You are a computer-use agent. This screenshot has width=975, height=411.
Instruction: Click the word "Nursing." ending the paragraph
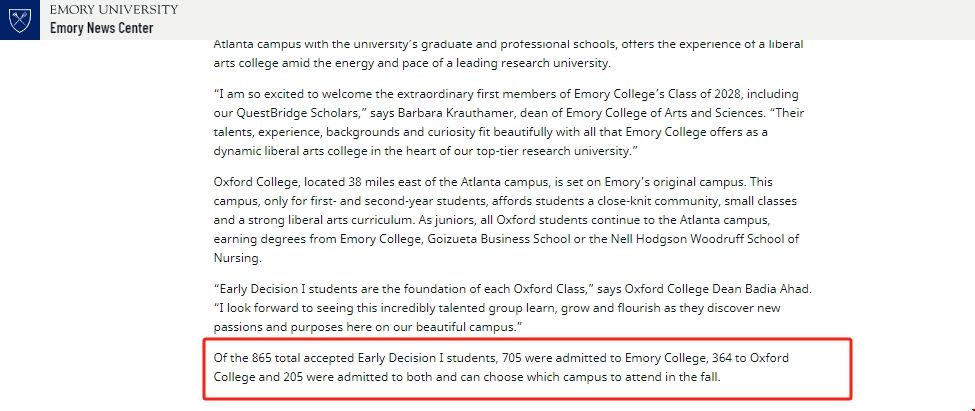click(x=237, y=257)
